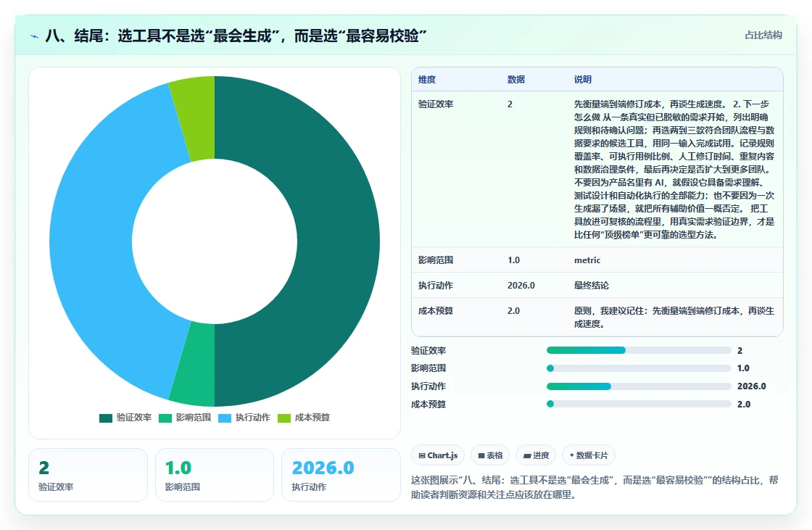812x530 pixels.
Task: Open the stat card showing 2 验证效率
Action: [88, 475]
